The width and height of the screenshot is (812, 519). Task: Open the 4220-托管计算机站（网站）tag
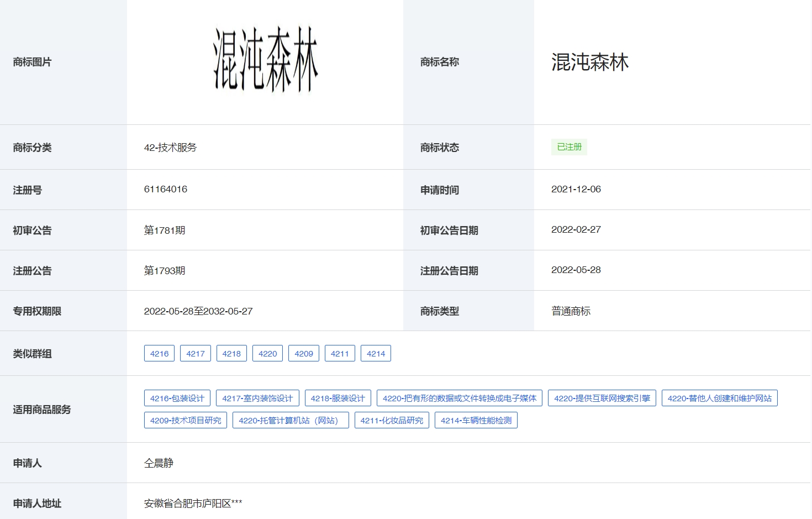291,420
